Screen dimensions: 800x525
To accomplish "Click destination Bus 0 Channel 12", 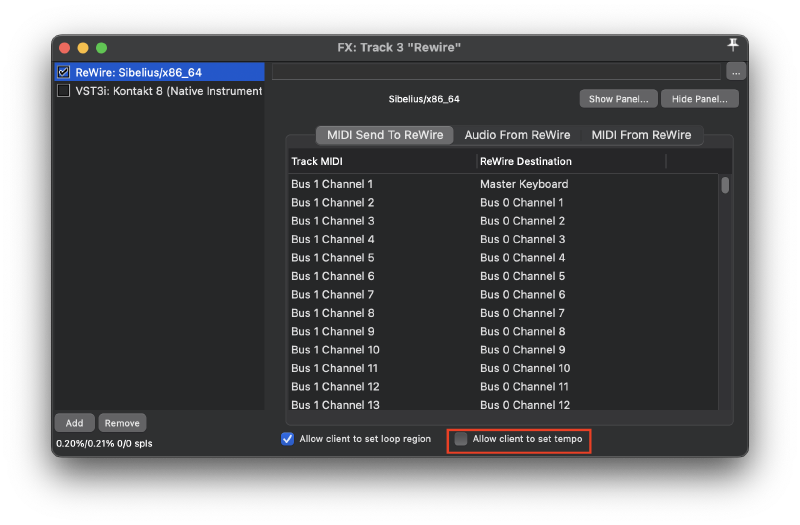I will (x=525, y=405).
